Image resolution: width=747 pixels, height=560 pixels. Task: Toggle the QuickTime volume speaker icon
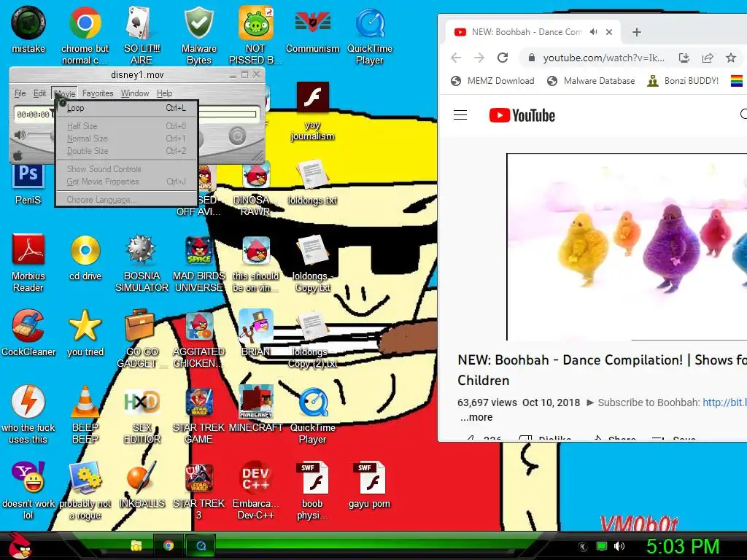coord(20,135)
